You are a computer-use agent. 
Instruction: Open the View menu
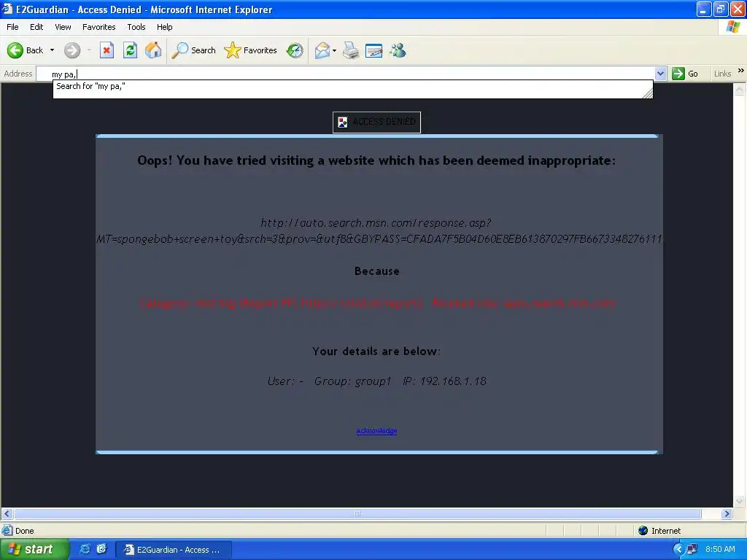63,27
